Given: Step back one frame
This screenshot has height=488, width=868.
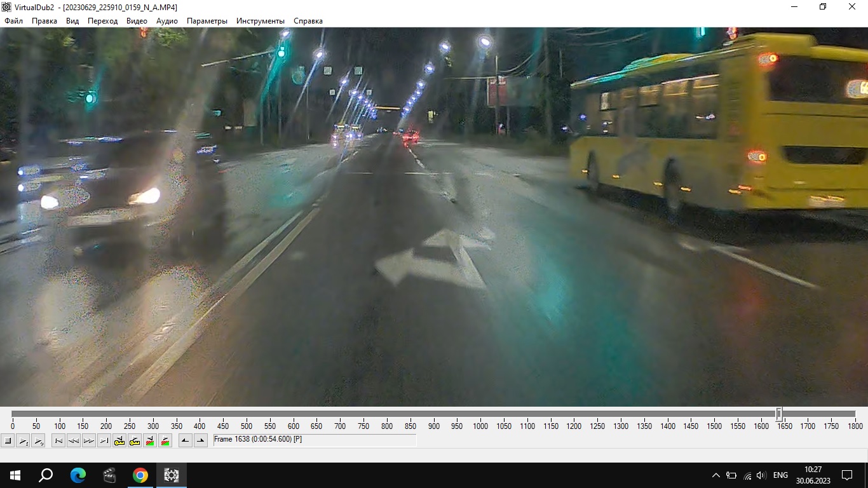Looking at the screenshot, I should click(x=74, y=440).
